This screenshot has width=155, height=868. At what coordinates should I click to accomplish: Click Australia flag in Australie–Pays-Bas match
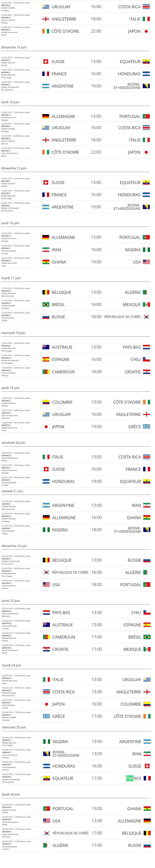pyautogui.click(x=46, y=347)
